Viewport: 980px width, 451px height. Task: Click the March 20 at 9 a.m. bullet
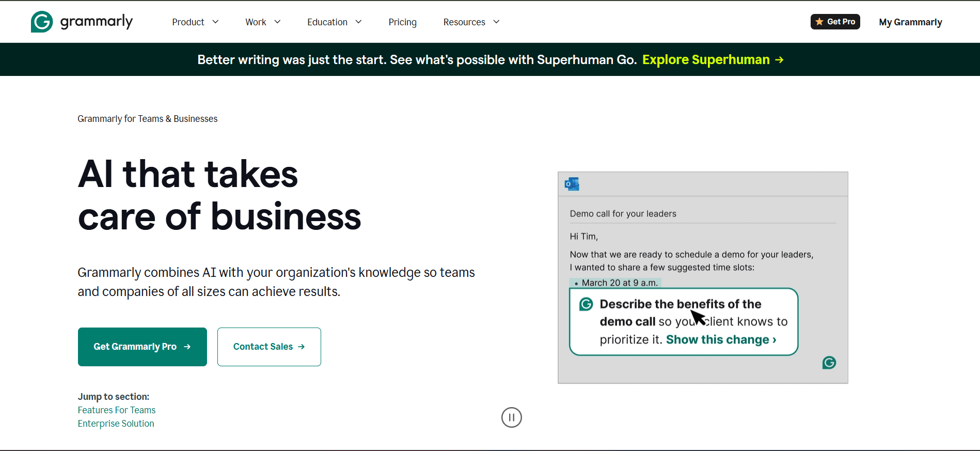tap(616, 283)
